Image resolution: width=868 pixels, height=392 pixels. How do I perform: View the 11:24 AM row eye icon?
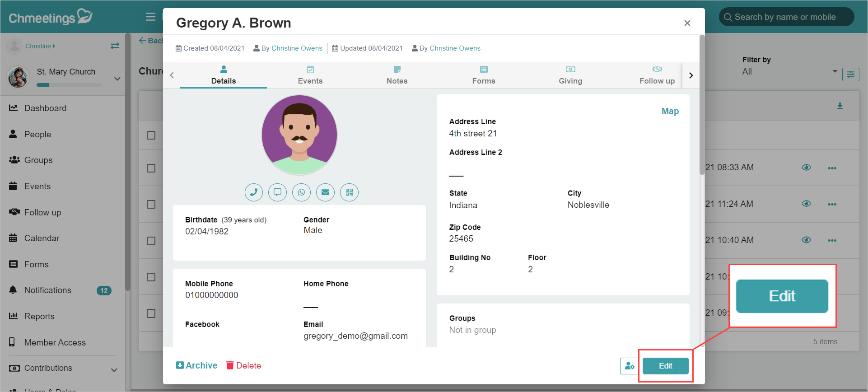point(806,204)
